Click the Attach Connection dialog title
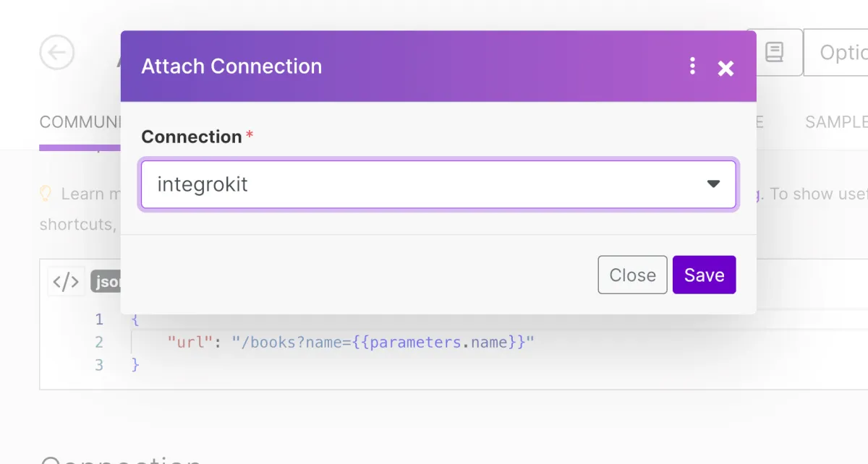The width and height of the screenshot is (868, 464). [231, 66]
